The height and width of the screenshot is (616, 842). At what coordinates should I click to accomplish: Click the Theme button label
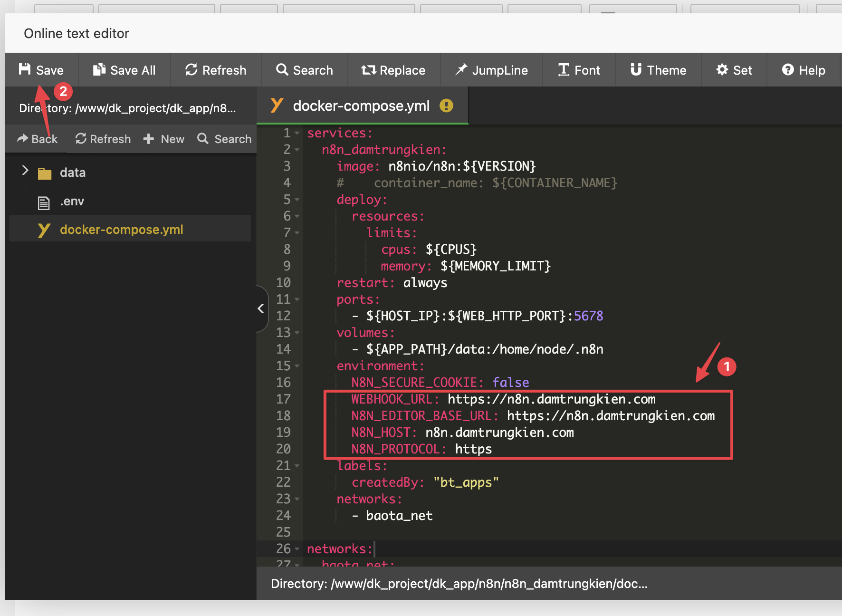(x=667, y=70)
